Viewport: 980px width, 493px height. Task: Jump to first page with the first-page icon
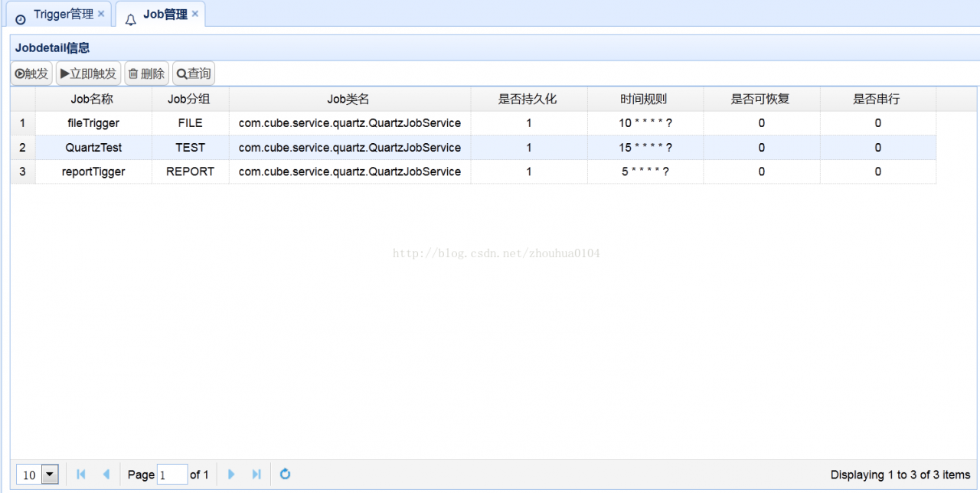(80, 475)
